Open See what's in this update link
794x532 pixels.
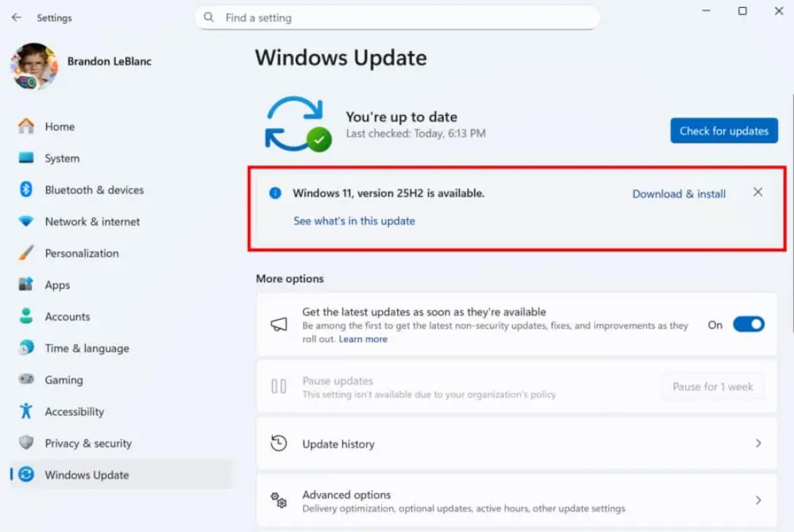coord(354,221)
